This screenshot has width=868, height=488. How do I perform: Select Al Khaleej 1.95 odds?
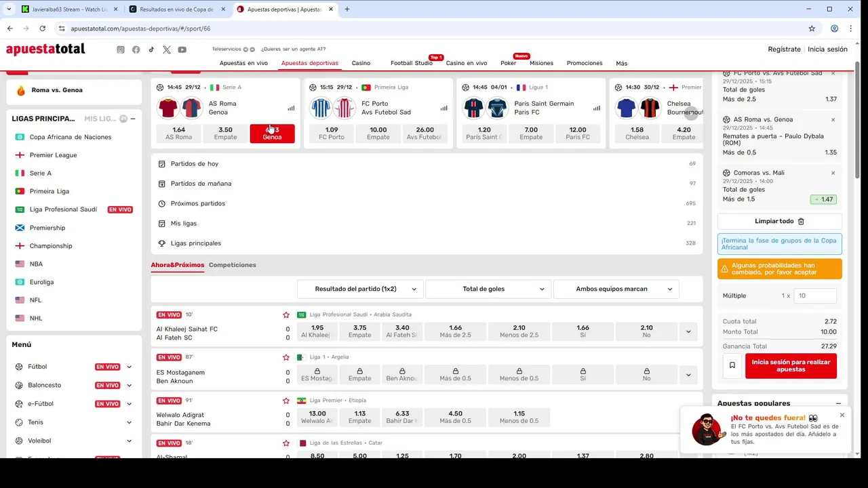coord(317,331)
